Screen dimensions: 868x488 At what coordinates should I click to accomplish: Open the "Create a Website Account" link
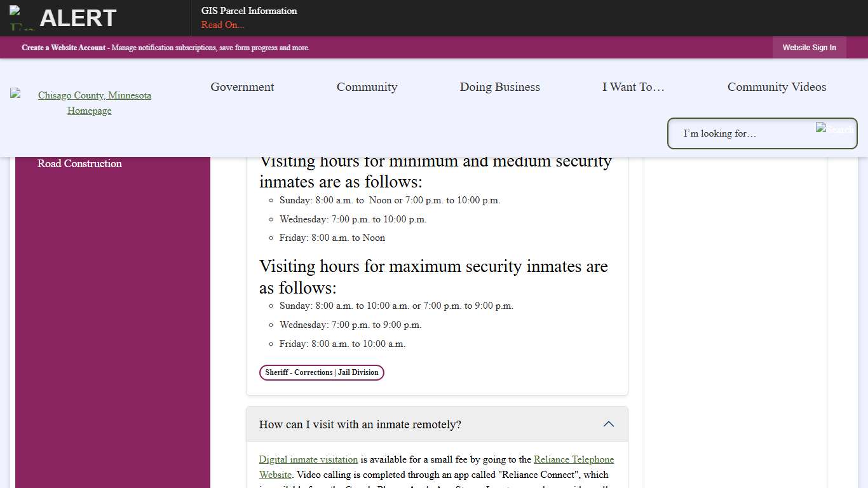tap(64, 48)
